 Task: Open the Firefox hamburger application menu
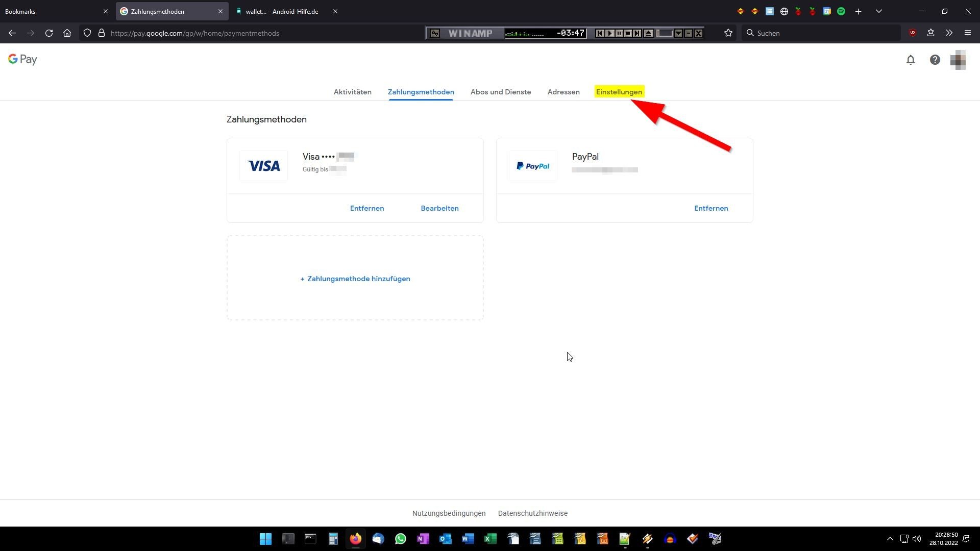[968, 33]
